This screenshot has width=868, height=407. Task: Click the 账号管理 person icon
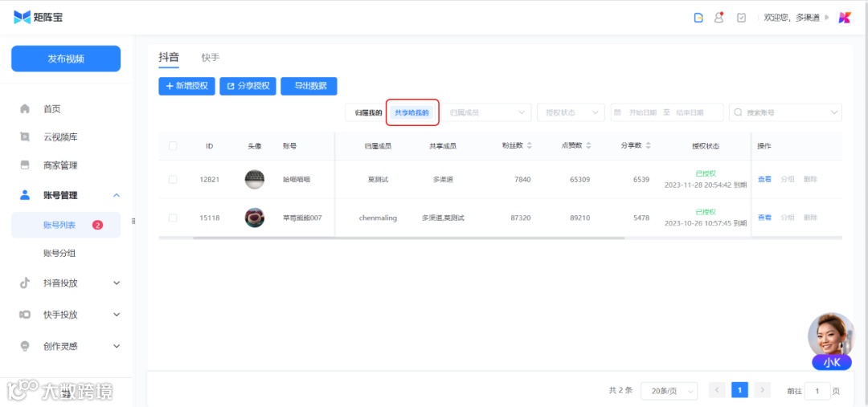(x=25, y=194)
